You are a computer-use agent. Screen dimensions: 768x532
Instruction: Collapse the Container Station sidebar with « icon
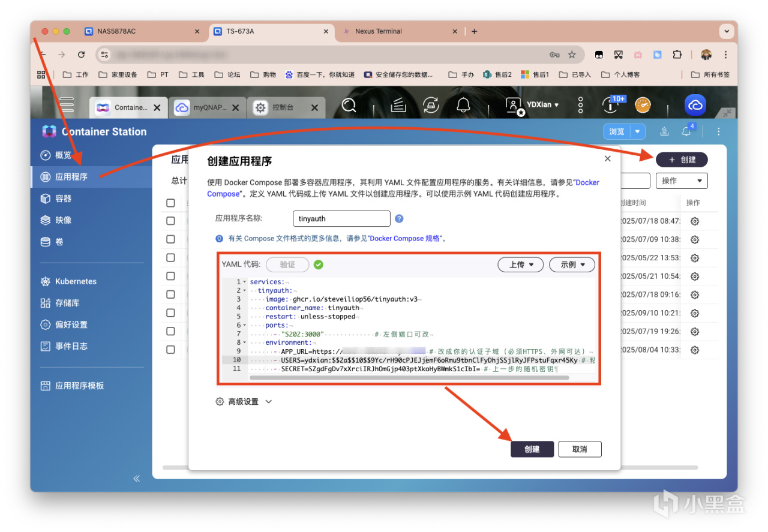136,478
